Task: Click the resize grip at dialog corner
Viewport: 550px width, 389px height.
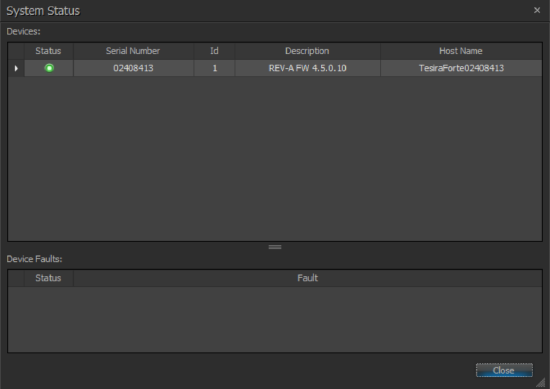Action: tap(541, 382)
